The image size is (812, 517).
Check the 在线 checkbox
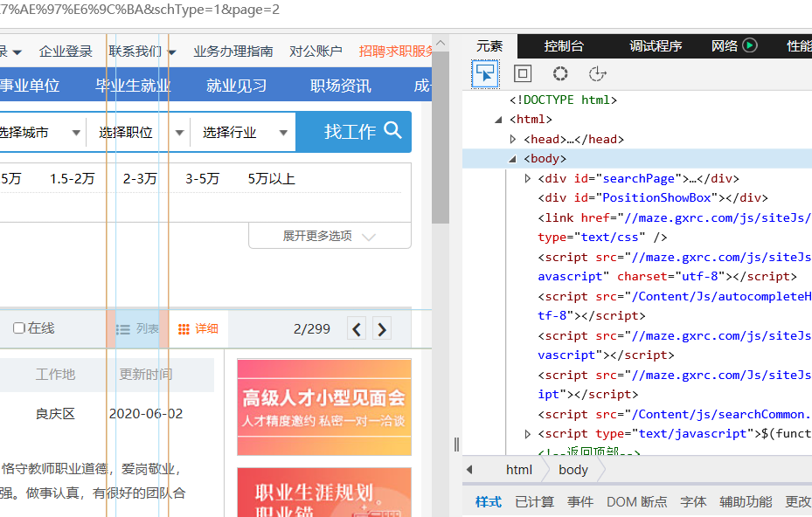(x=19, y=328)
